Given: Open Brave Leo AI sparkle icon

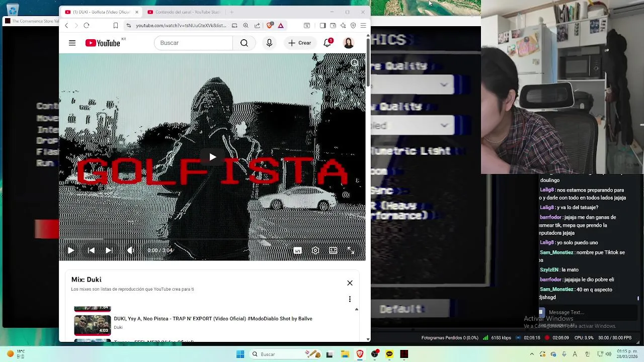Looking at the screenshot, I should [343, 26].
